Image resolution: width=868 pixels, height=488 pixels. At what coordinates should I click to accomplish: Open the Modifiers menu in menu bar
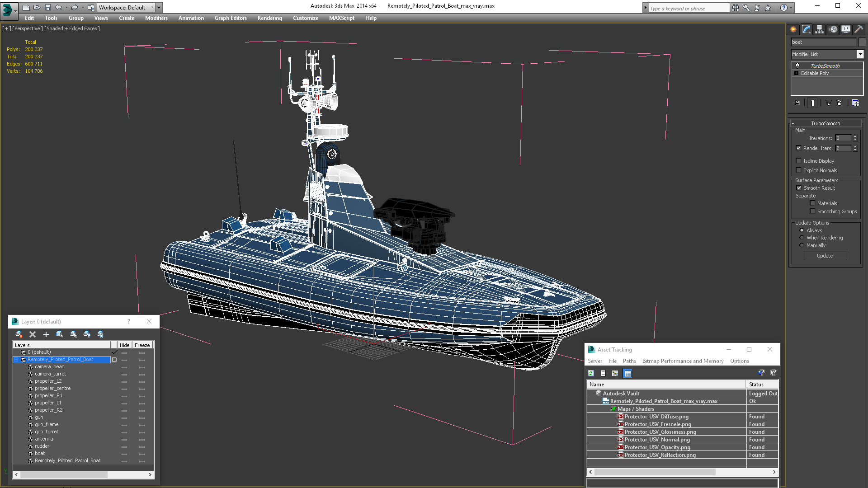pos(156,18)
